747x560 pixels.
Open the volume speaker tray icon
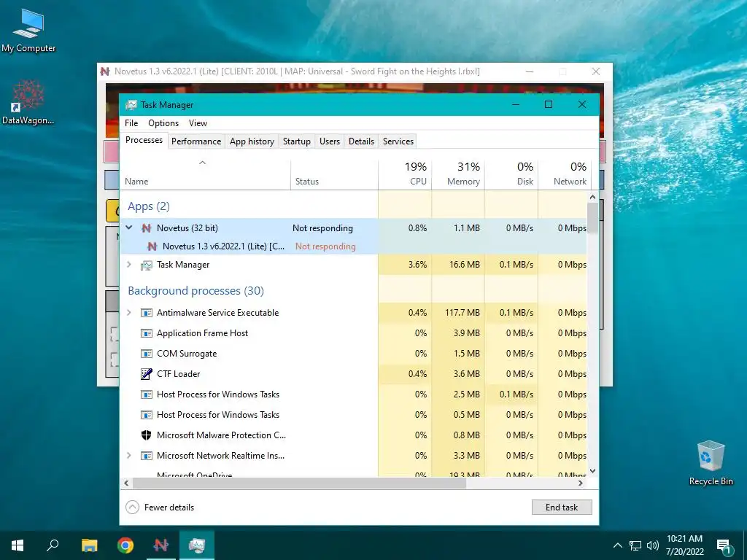653,545
